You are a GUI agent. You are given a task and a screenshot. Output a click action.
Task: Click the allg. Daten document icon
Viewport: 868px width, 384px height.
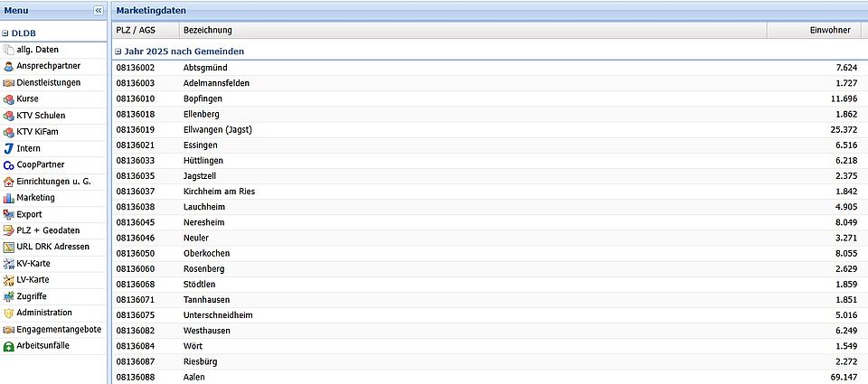[9, 50]
